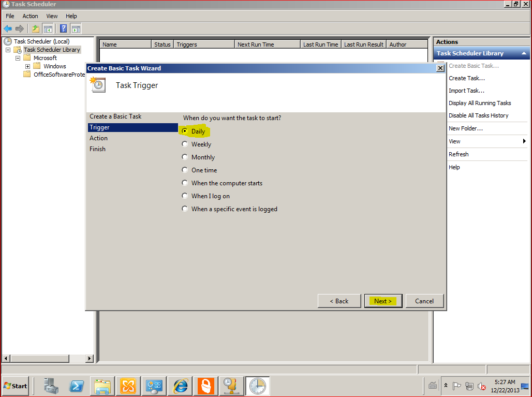The image size is (532, 397).
Task: Open the orange Exchange taskbar icon
Action: tap(128, 386)
